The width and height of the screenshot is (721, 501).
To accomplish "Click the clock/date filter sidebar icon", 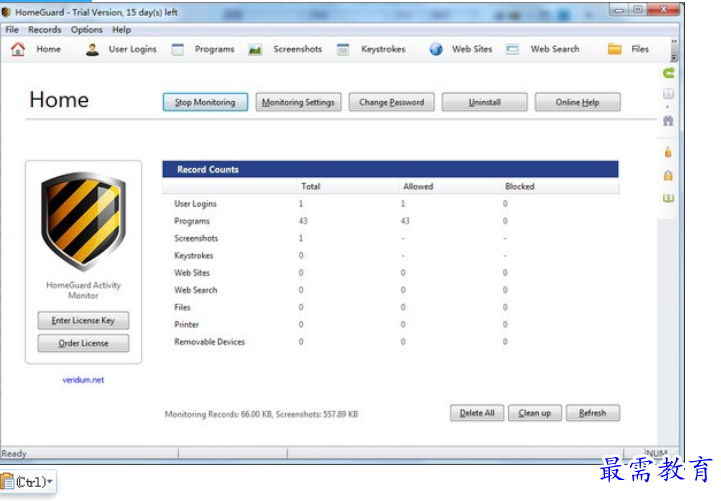I will [668, 94].
